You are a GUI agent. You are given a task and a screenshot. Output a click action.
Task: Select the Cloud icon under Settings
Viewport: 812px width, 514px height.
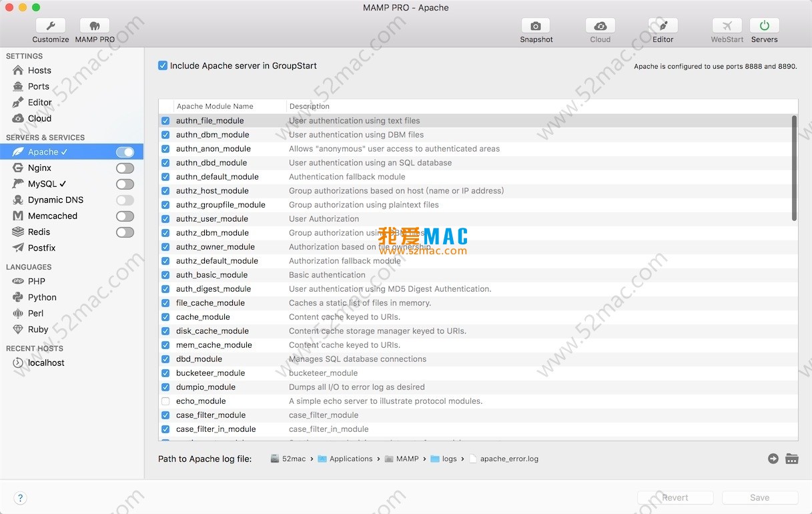pyautogui.click(x=18, y=118)
